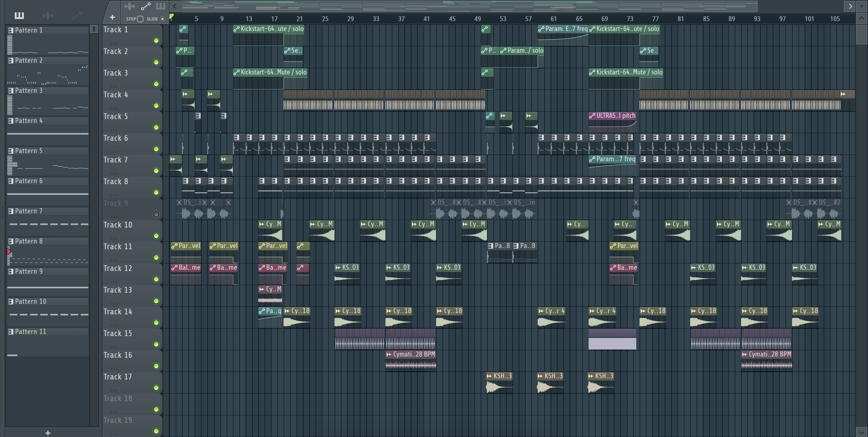Open Track 5 options via the dots
The width and height of the screenshot is (868, 437).
pyautogui.click(x=114, y=130)
